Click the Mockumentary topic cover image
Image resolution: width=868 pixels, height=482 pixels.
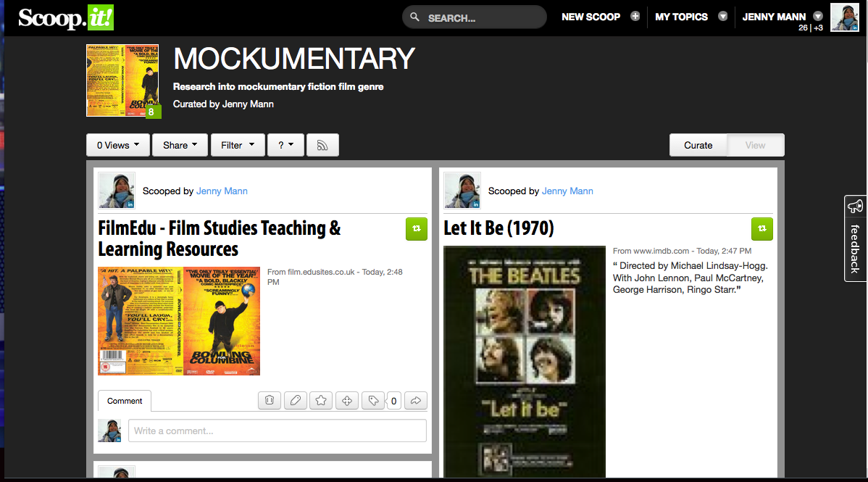(122, 80)
